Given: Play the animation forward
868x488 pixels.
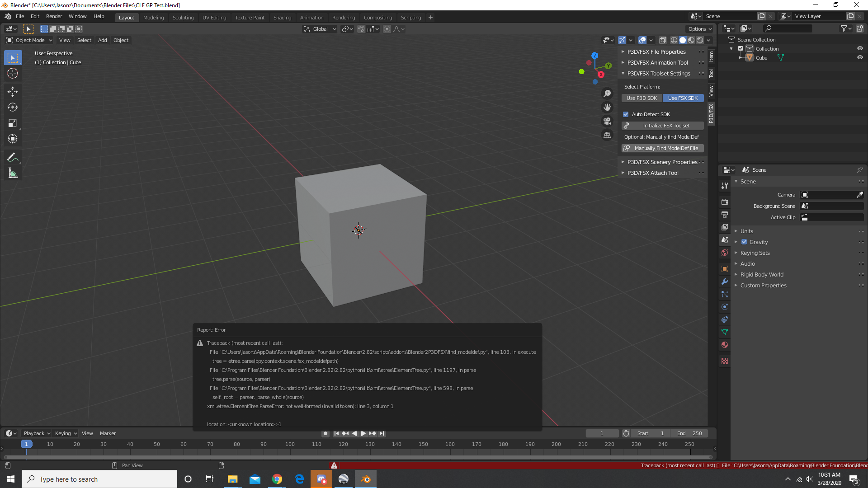Looking at the screenshot, I should pyautogui.click(x=363, y=433).
